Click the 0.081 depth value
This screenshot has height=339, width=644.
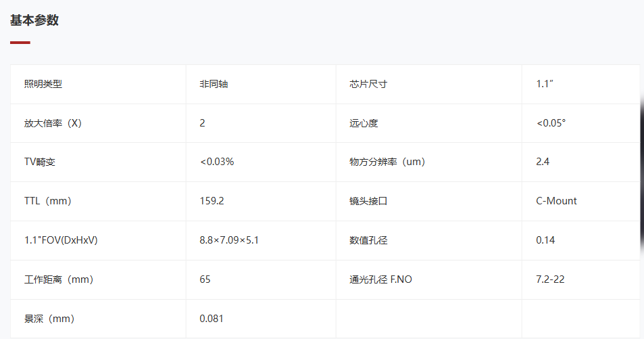(x=212, y=319)
